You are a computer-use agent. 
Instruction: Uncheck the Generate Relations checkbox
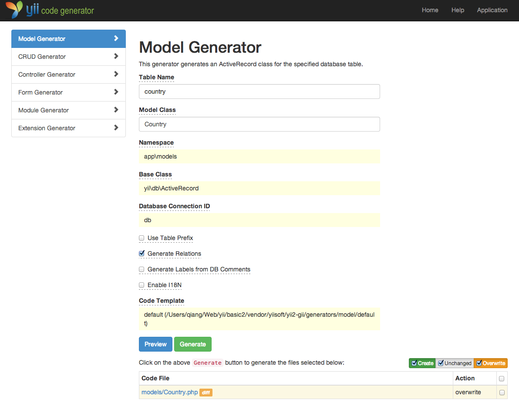pyautogui.click(x=142, y=254)
